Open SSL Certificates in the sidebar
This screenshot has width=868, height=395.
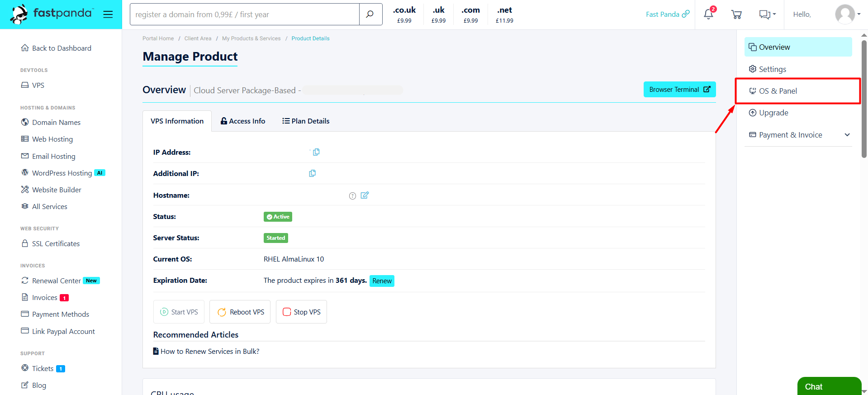click(x=50, y=243)
